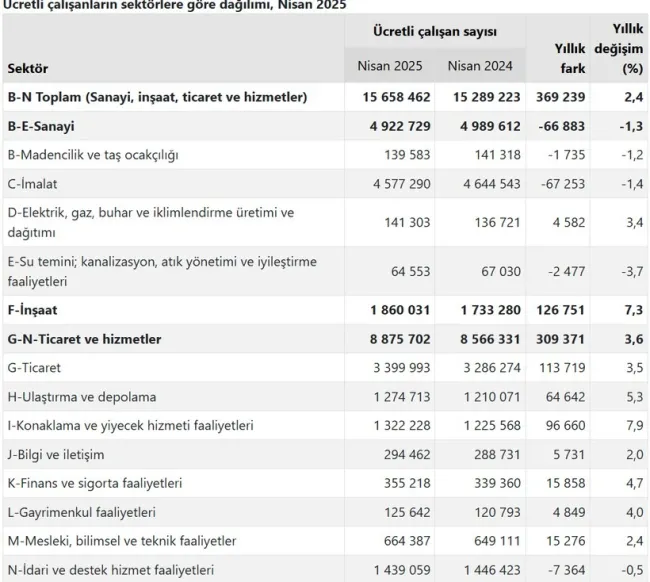Screen dimensions: 650x582
Task: Select the C-İmalat row label
Action: pos(32,184)
